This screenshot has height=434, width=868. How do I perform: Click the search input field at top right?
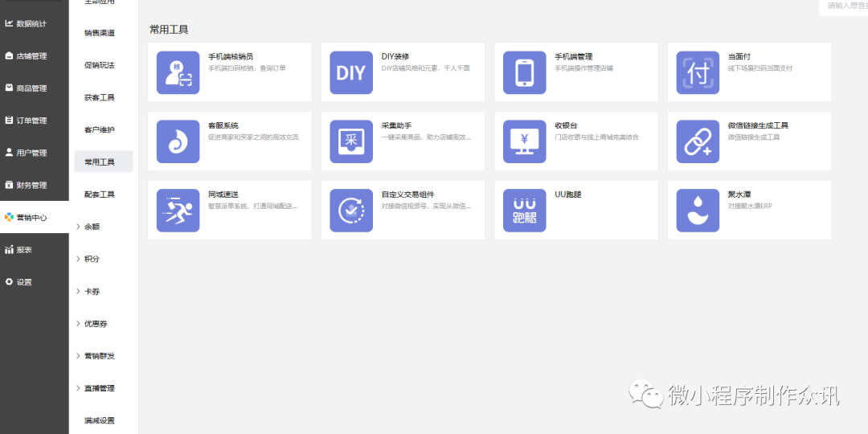842,6
